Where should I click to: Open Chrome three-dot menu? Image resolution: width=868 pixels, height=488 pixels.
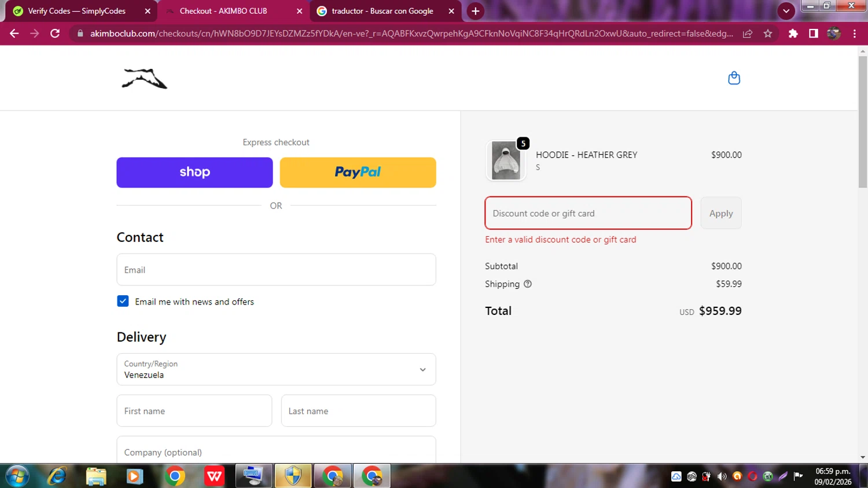[854, 34]
